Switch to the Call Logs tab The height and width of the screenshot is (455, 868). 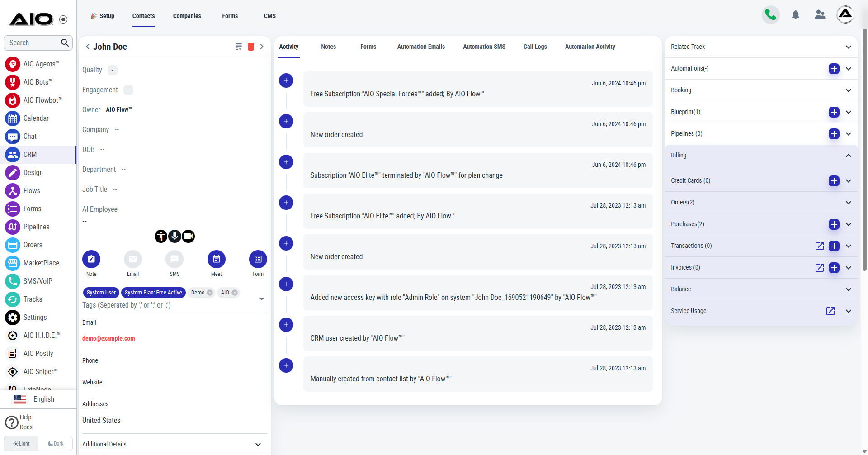click(535, 47)
